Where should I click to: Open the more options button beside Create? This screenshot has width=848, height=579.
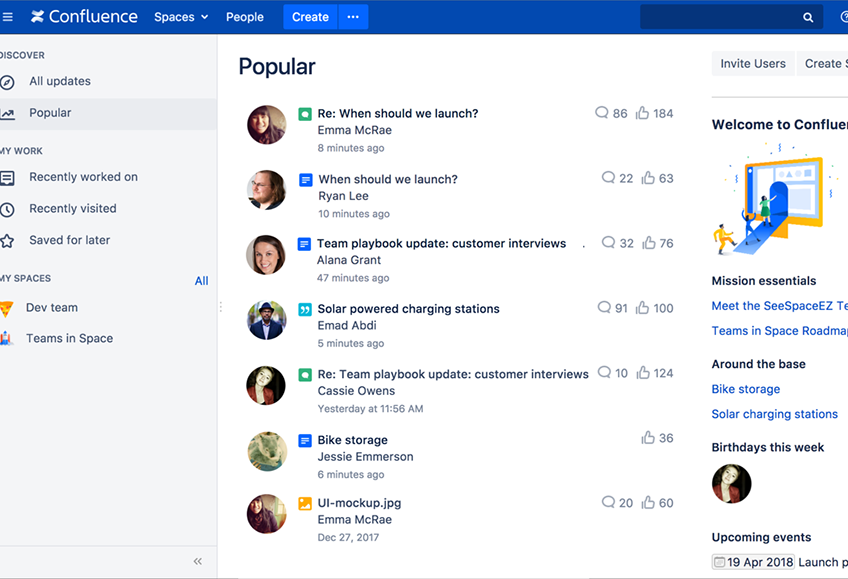(x=353, y=17)
